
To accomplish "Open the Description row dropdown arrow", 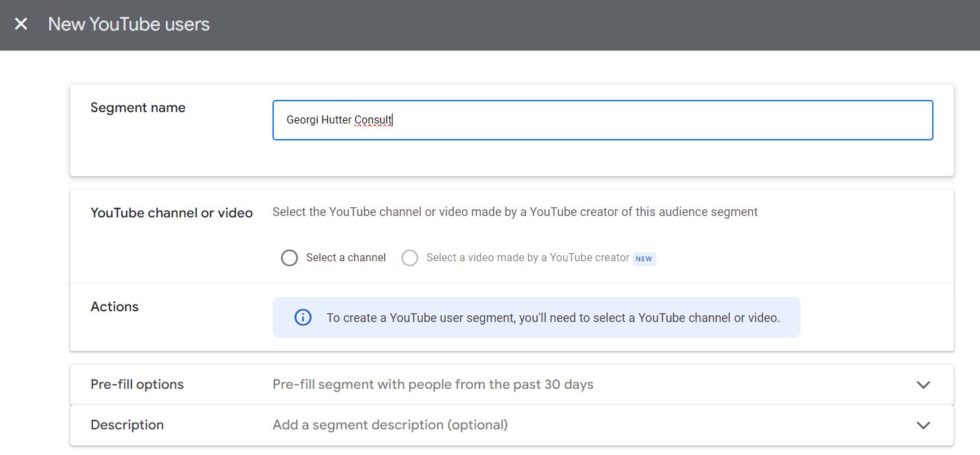I will pyautogui.click(x=923, y=425).
